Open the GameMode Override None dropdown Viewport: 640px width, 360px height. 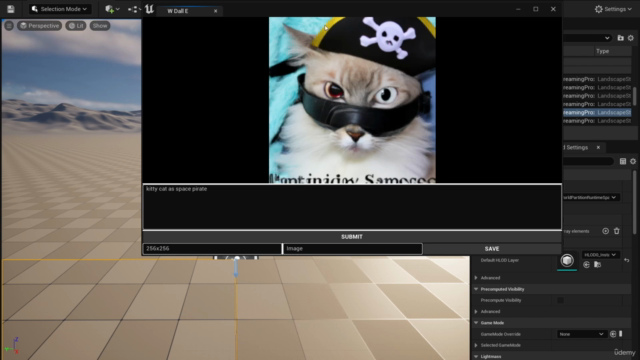(x=582, y=334)
